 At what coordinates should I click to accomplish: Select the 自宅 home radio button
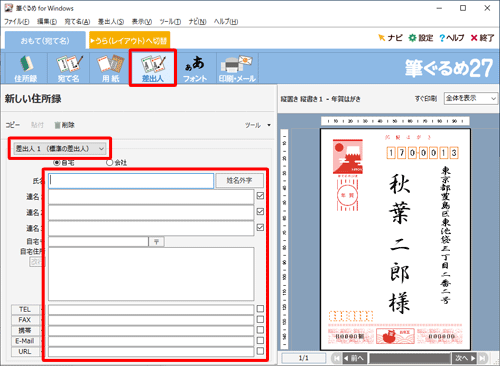point(57,163)
